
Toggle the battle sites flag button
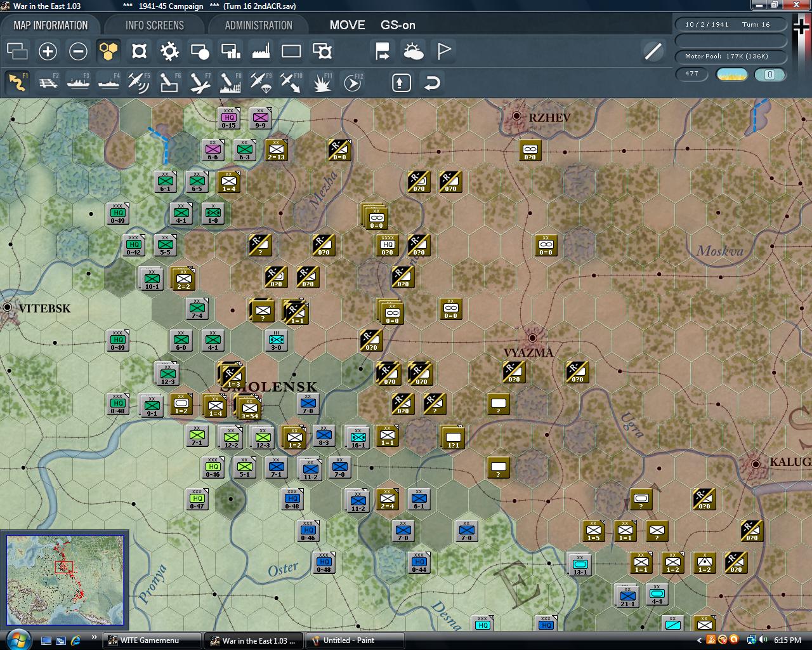[444, 51]
